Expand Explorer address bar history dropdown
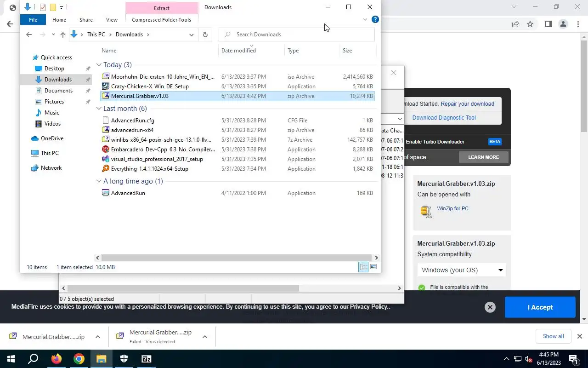Screen dimensions: 588x368 192,34
